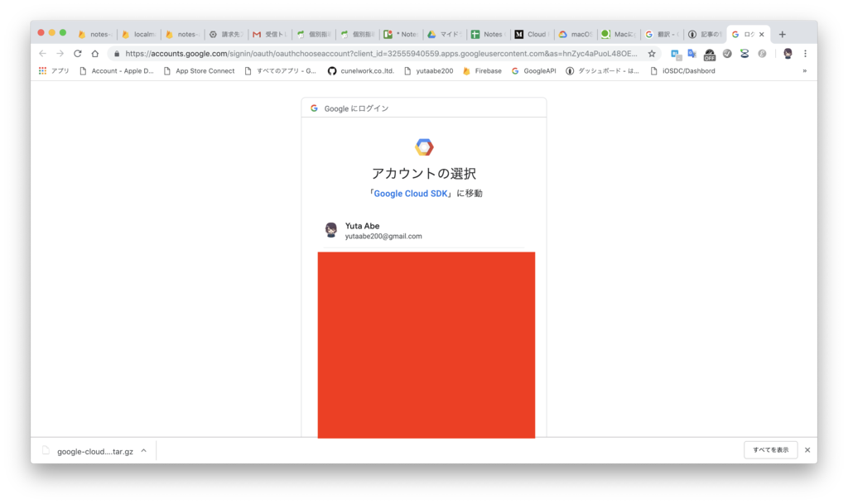Open the iOSDC/Dashbord bookmark
The image size is (848, 504).
683,71
